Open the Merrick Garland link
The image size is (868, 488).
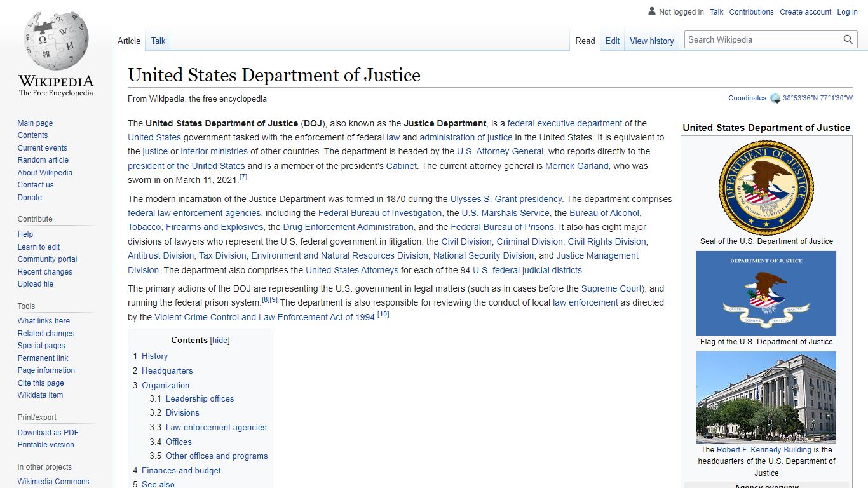point(577,166)
